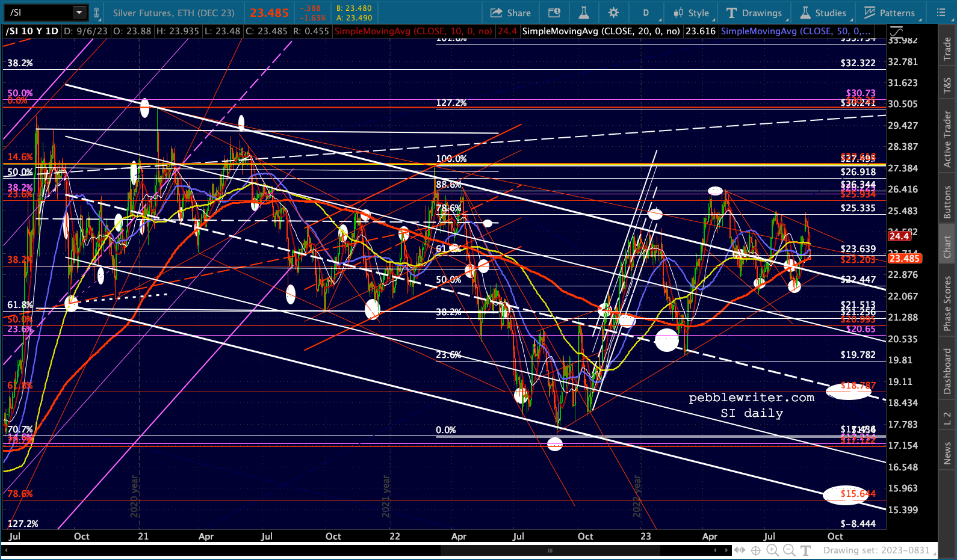Open the Drawings menu
The height and width of the screenshot is (560, 957).
(x=754, y=13)
